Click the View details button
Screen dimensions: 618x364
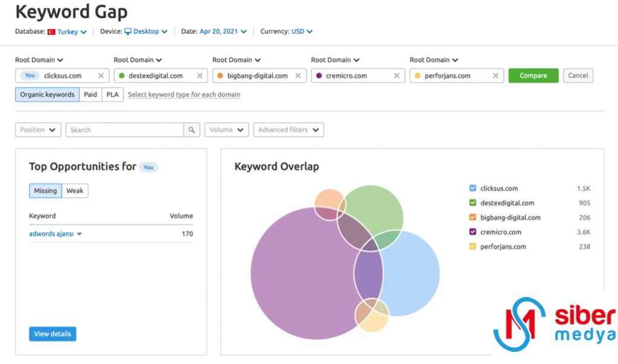(x=53, y=334)
